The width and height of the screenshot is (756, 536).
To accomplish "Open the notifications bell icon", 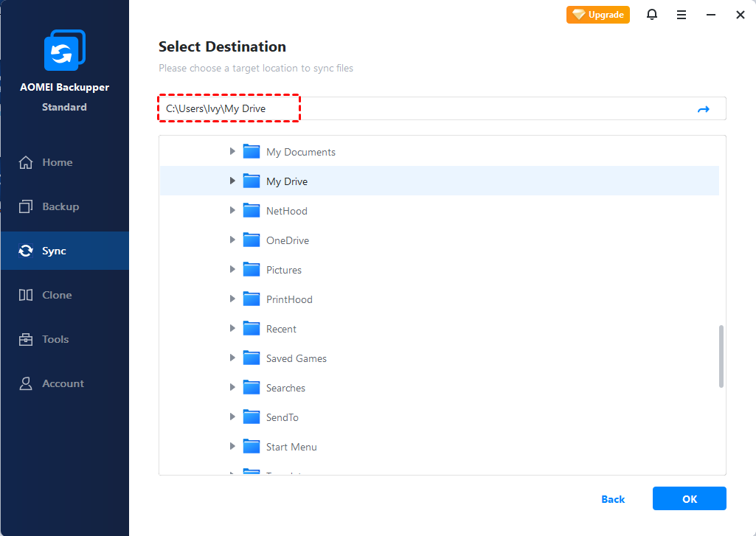I will 652,15.
